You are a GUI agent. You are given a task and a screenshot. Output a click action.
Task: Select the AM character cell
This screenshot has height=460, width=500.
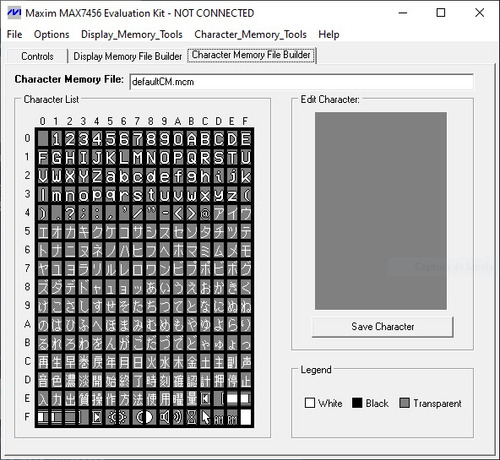pos(219,417)
